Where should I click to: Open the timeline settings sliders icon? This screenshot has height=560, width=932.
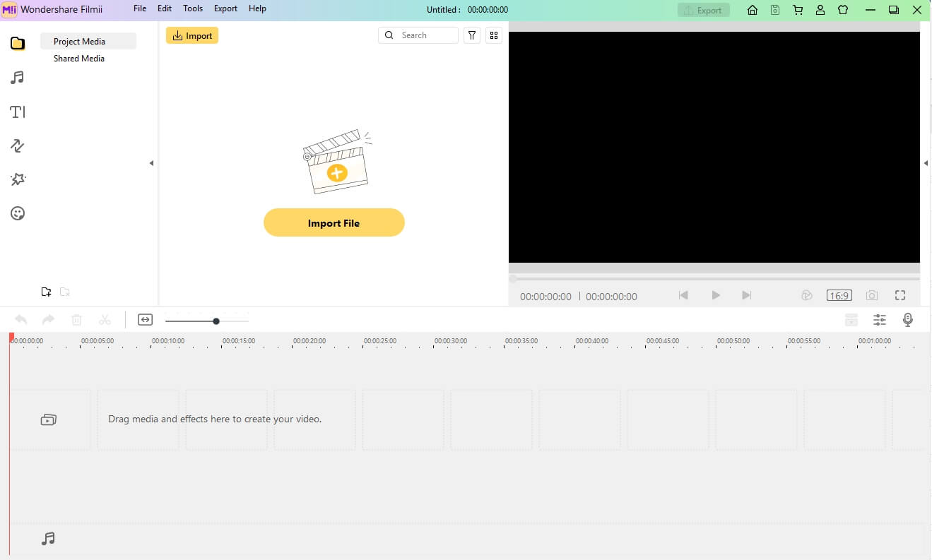click(880, 320)
